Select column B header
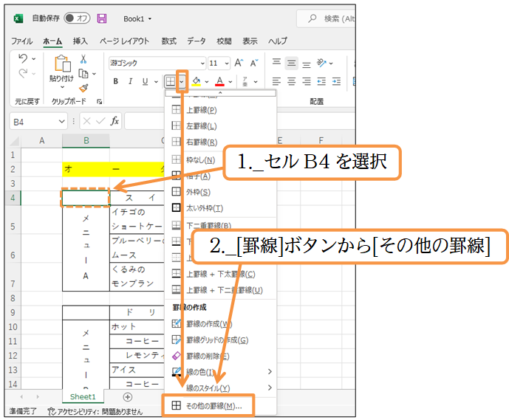Screen dimensions: 509x420 click(x=86, y=141)
